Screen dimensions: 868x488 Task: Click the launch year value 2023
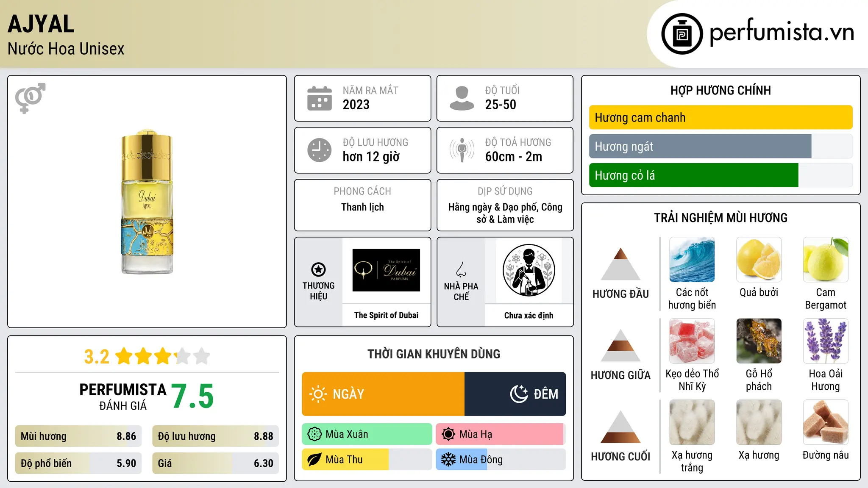356,105
